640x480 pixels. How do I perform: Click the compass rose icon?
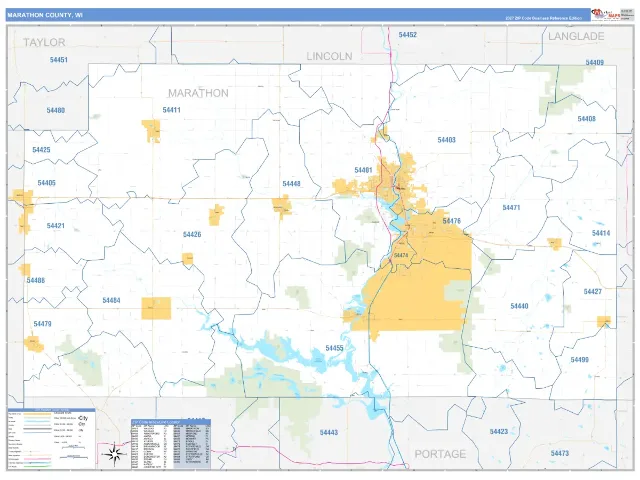115,453
